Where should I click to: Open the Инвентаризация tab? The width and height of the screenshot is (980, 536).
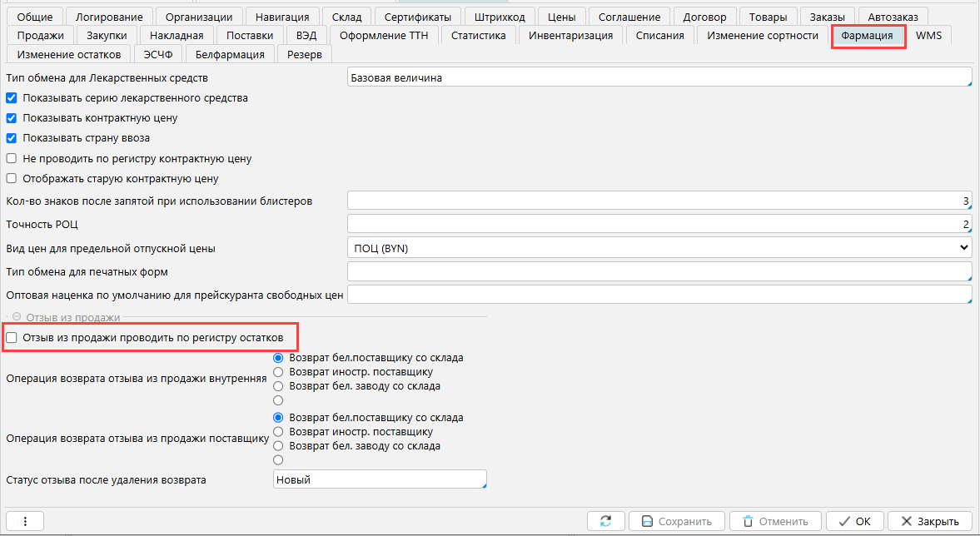pyautogui.click(x=570, y=36)
